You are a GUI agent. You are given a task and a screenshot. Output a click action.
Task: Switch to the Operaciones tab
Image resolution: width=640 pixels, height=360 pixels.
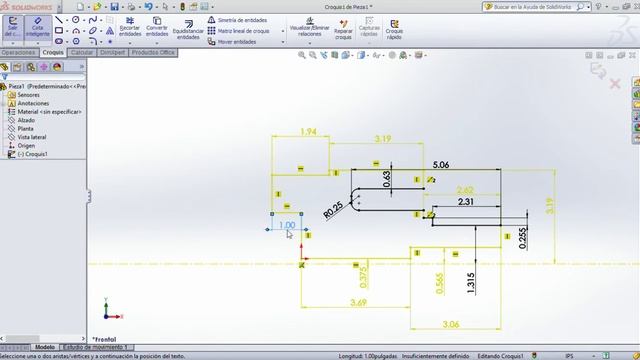18,53
